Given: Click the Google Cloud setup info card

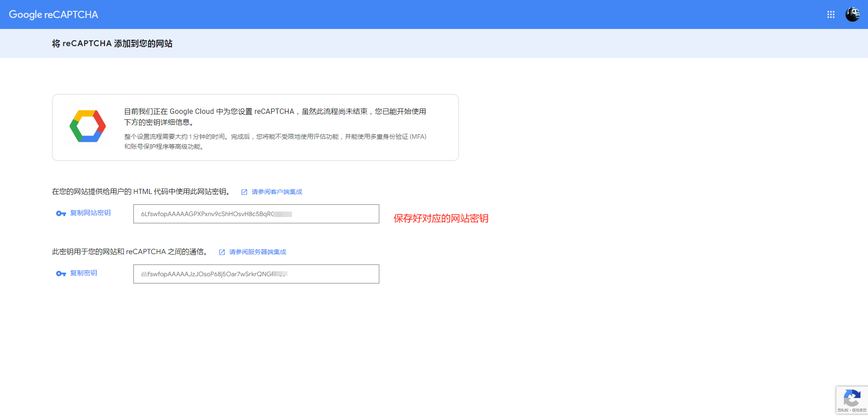Looking at the screenshot, I should [255, 127].
